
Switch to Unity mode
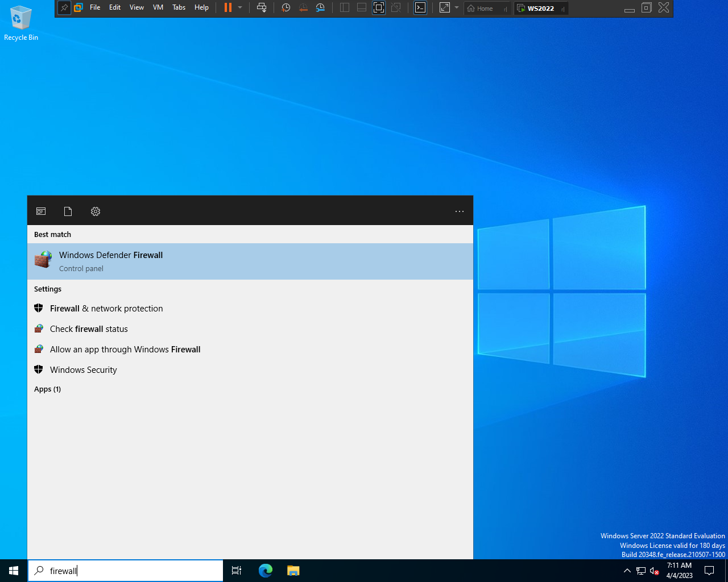click(x=396, y=8)
